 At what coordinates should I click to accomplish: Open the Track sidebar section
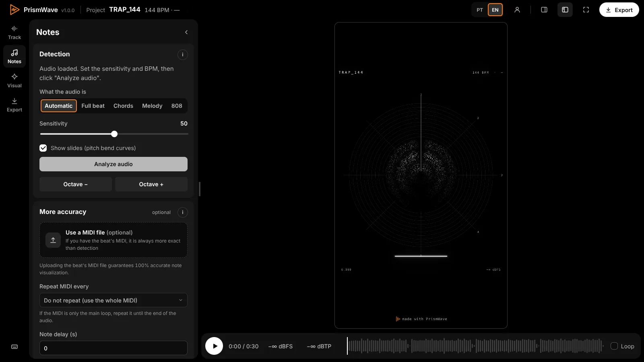tap(14, 32)
